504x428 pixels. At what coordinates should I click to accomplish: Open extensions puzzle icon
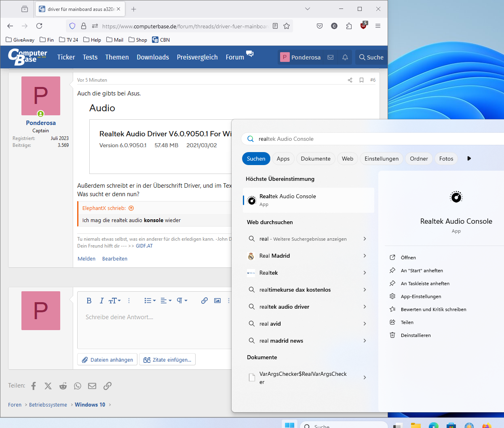click(x=349, y=26)
